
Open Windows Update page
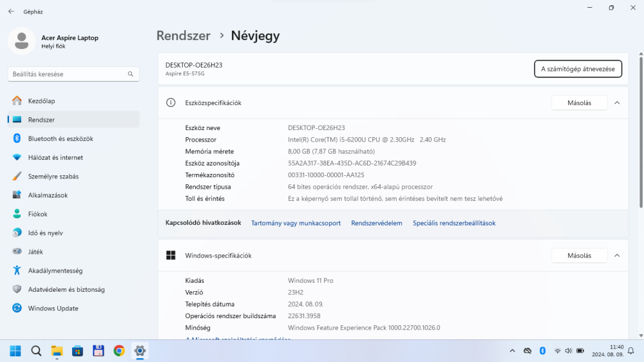click(53, 309)
